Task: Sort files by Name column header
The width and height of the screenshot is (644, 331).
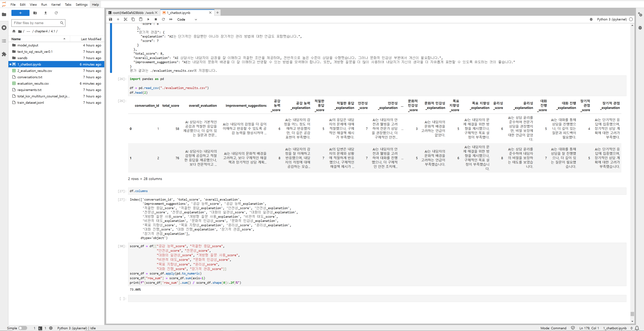Action: [x=16, y=39]
